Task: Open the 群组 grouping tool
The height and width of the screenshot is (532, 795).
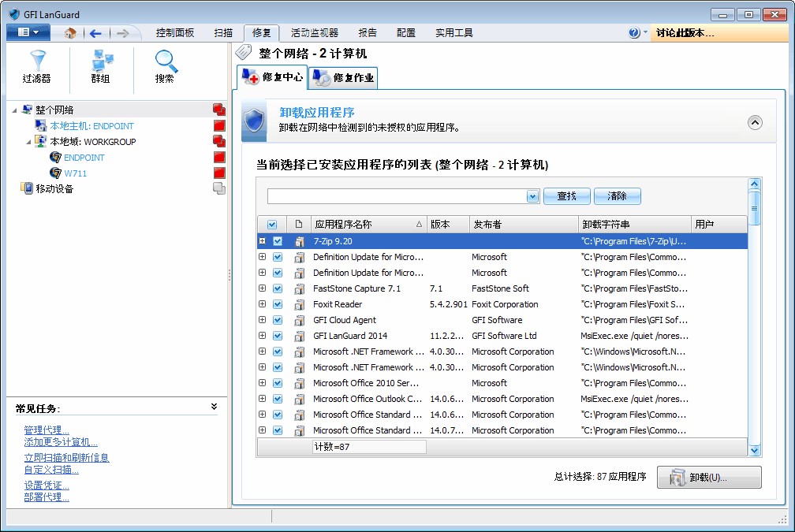Action: point(101,67)
